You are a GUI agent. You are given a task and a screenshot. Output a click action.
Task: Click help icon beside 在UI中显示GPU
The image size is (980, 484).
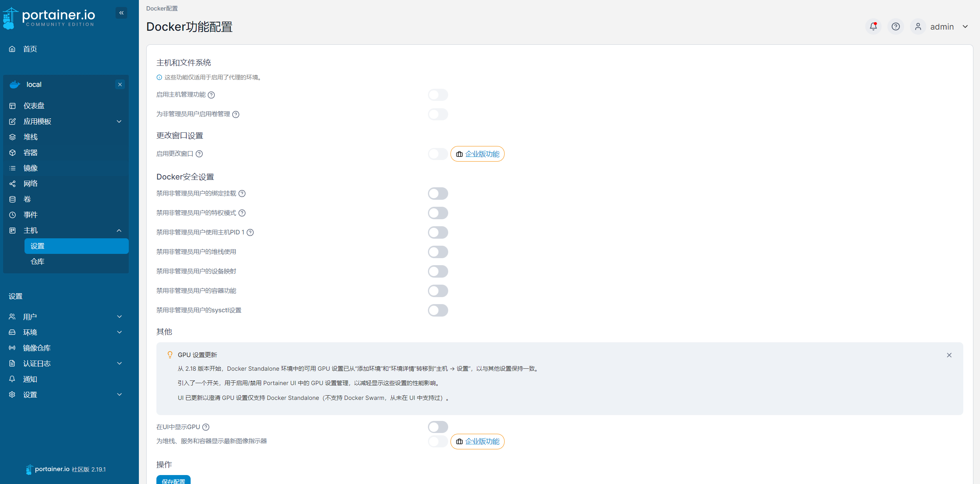pyautogui.click(x=206, y=427)
